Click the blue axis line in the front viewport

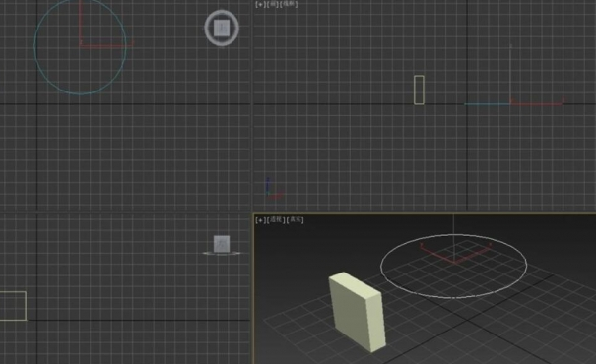click(x=487, y=104)
